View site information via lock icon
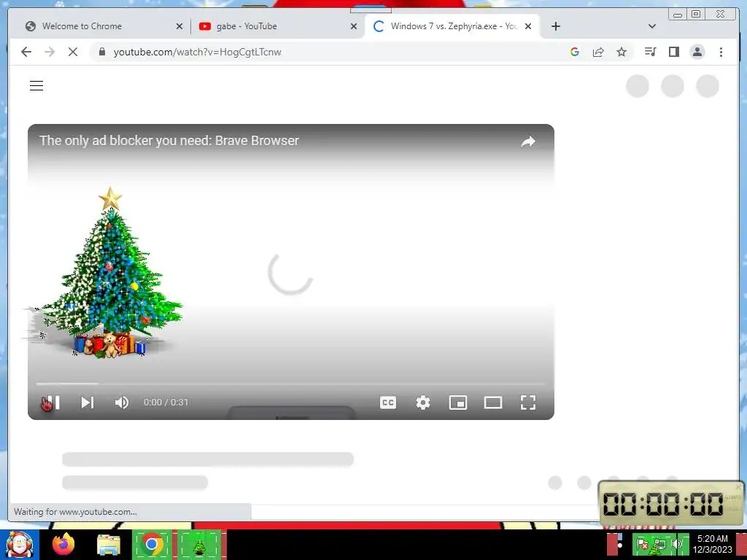747x560 pixels. 102,52
